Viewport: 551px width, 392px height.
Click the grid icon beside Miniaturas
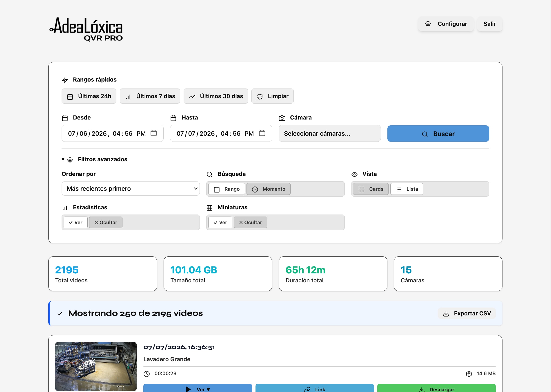point(209,208)
